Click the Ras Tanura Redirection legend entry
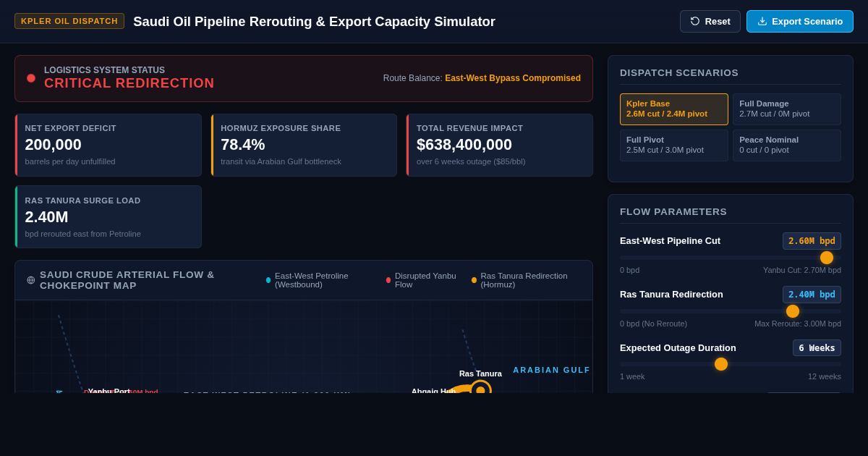Viewport: 868px width, 456px height. [526, 280]
